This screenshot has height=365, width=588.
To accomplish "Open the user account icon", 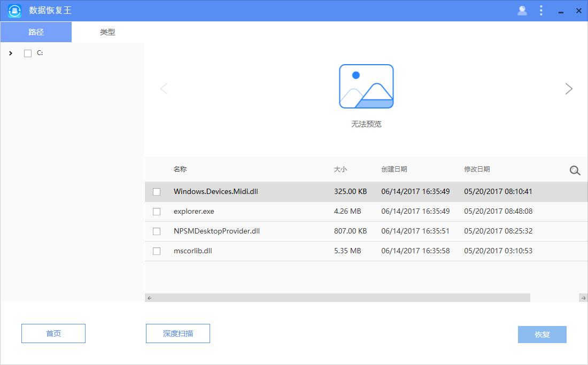I will pos(522,11).
